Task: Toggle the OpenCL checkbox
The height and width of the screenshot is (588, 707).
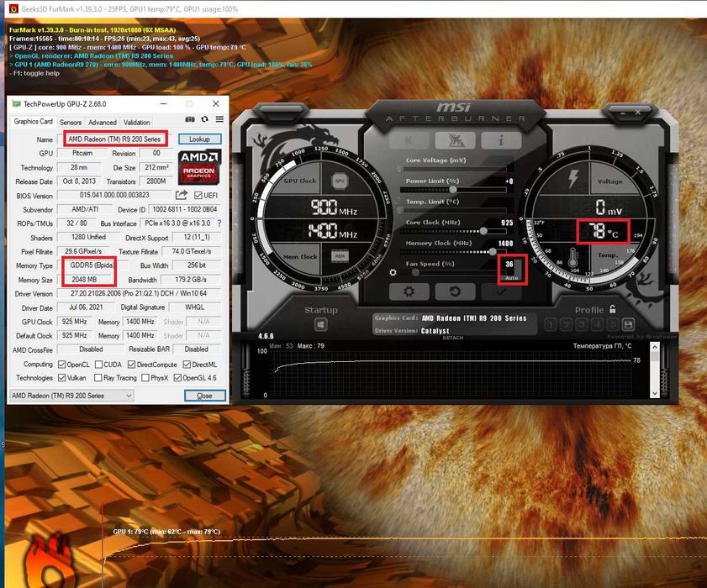Action: [62, 364]
